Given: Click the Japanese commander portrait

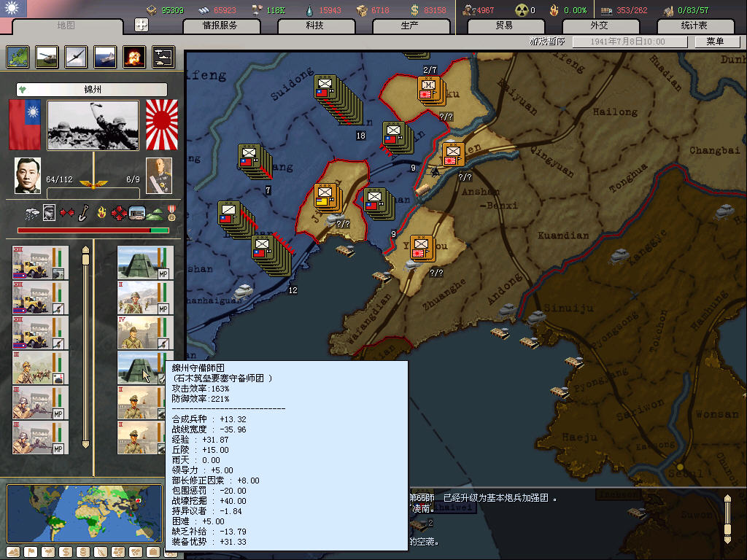Looking at the screenshot, I should pyautogui.click(x=158, y=176).
